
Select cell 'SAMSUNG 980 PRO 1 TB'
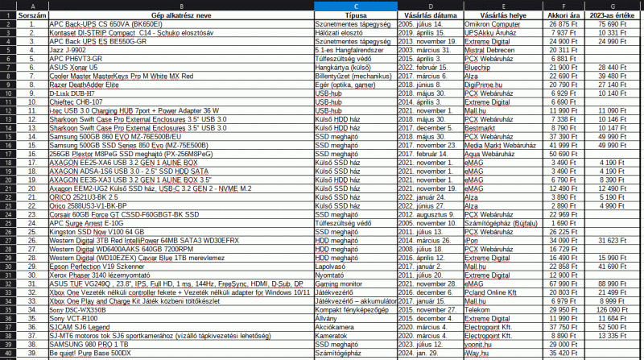coord(181,345)
